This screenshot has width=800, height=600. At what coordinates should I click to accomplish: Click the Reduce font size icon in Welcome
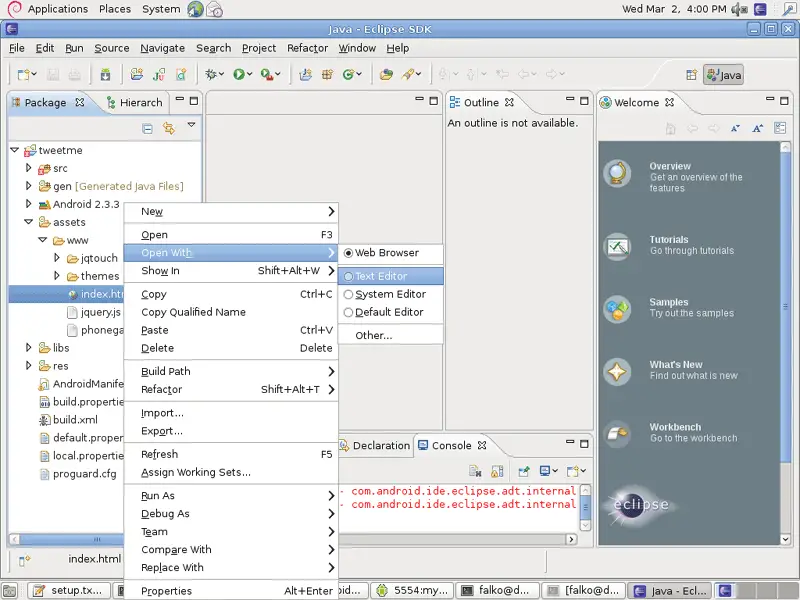[x=735, y=129]
